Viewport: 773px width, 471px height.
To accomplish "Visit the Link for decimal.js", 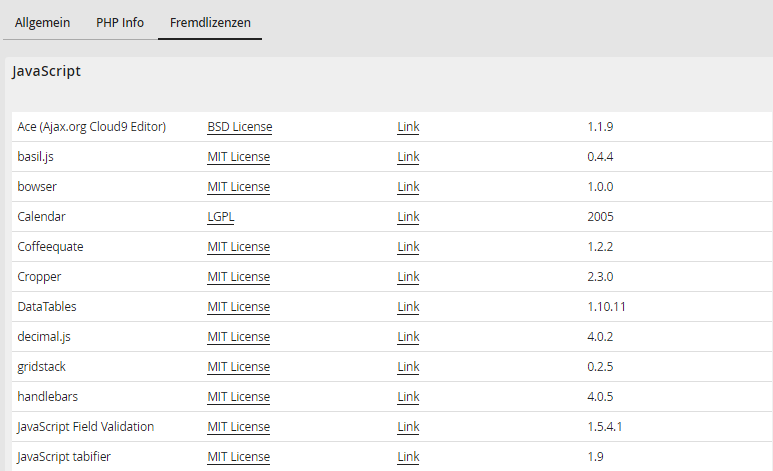I will 408,337.
